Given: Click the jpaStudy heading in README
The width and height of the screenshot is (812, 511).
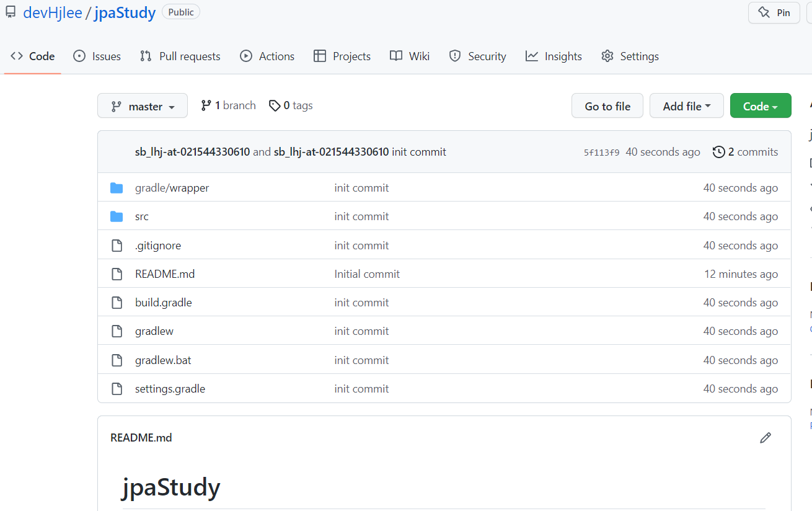Looking at the screenshot, I should [x=170, y=488].
